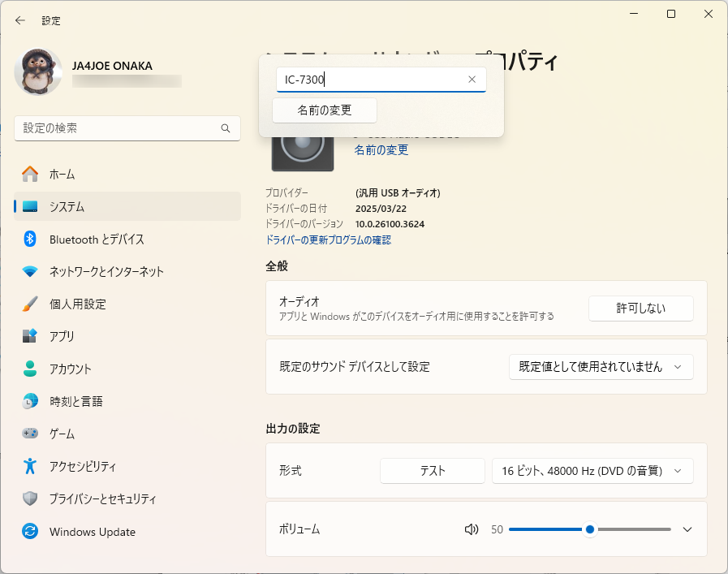This screenshot has height=574, width=728.
Task: Open the 16-bit 48000 Hz format dropdown
Action: point(592,471)
